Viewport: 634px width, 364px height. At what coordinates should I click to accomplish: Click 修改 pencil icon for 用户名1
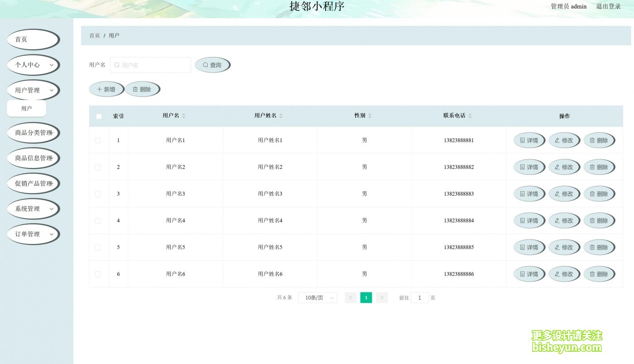pyautogui.click(x=557, y=140)
